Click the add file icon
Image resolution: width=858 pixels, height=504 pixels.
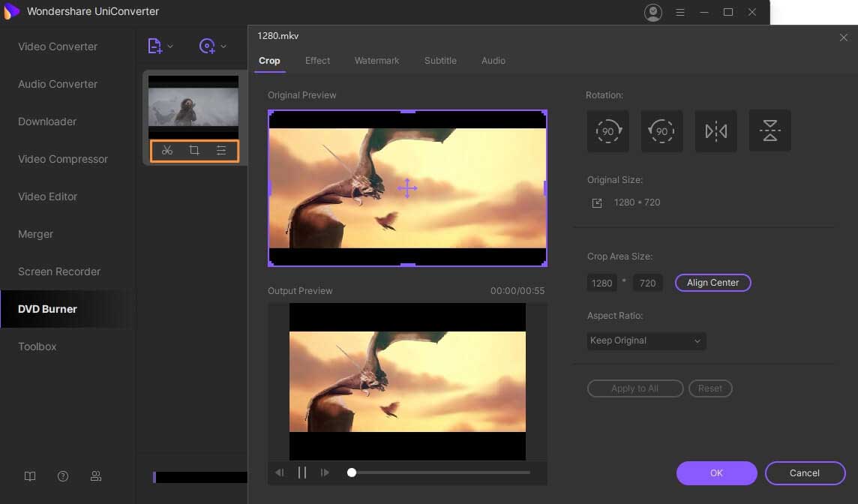tap(154, 46)
